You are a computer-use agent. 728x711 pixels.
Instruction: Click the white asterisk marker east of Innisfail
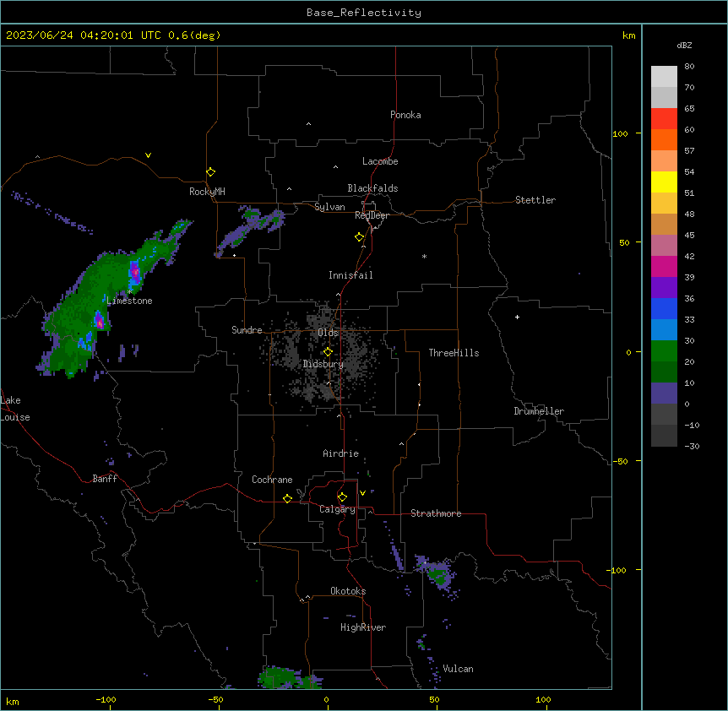[x=424, y=256]
